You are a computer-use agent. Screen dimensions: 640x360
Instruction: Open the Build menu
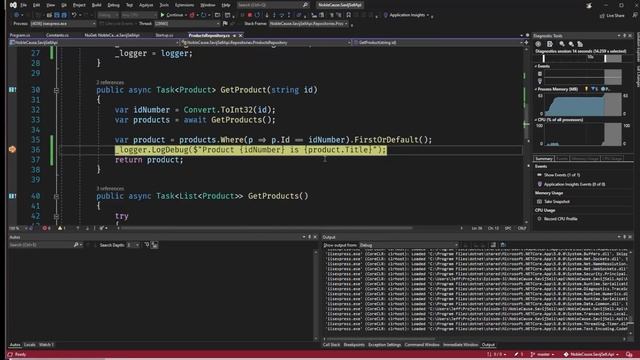click(96, 5)
